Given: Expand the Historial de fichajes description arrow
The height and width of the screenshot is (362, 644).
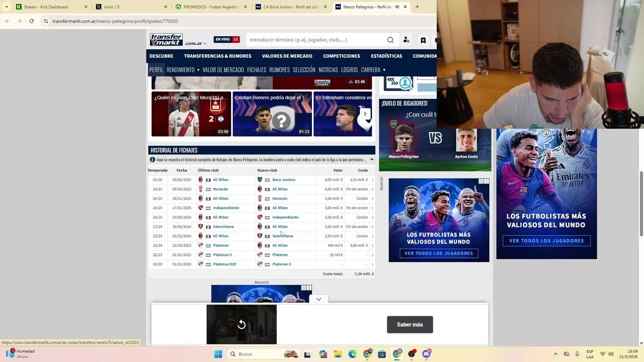Looking at the screenshot, I should click(x=372, y=160).
